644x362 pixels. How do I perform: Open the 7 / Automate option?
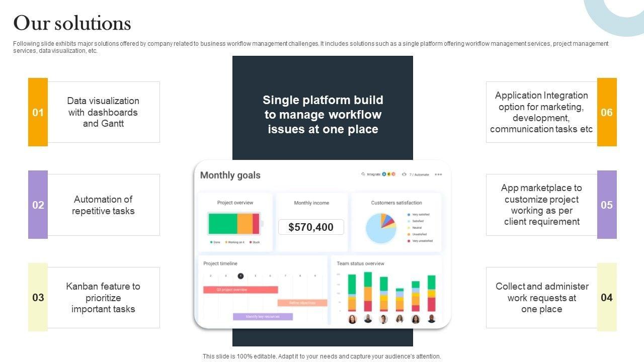419,174
